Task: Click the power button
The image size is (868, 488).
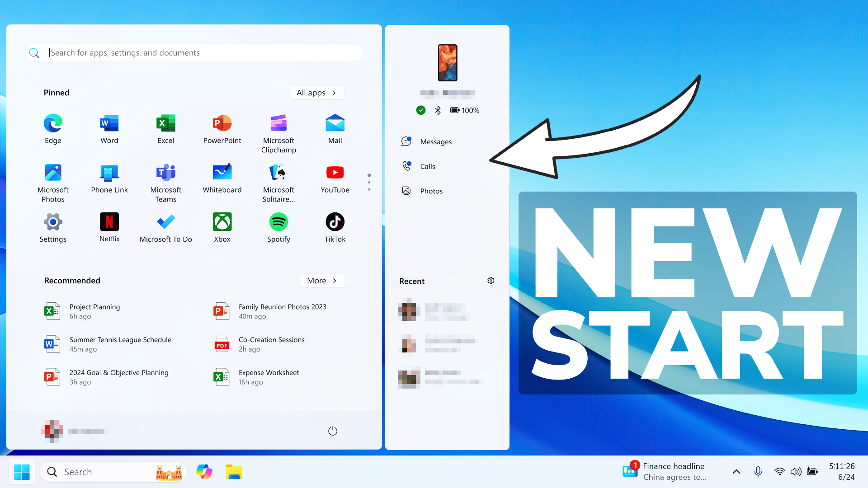Action: pyautogui.click(x=333, y=431)
